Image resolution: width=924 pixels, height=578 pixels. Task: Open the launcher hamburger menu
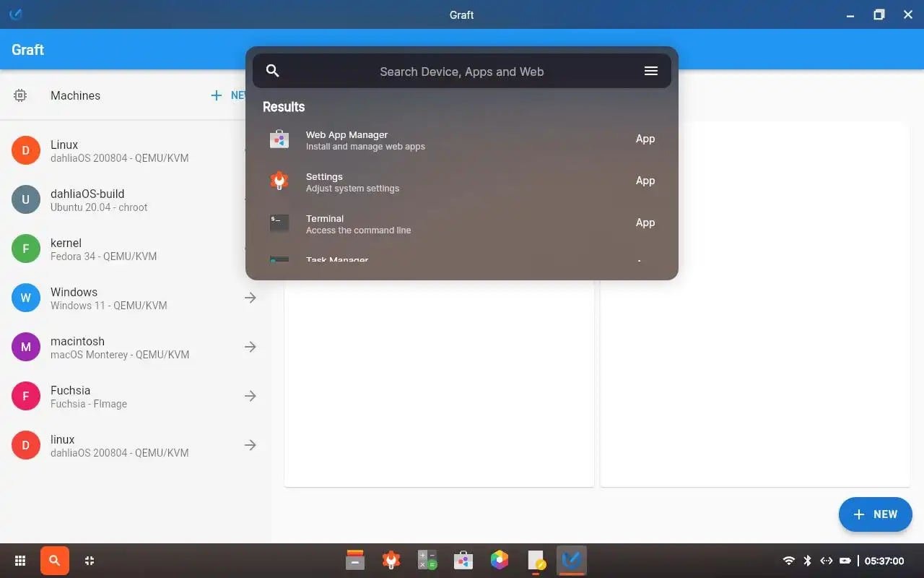coord(650,71)
